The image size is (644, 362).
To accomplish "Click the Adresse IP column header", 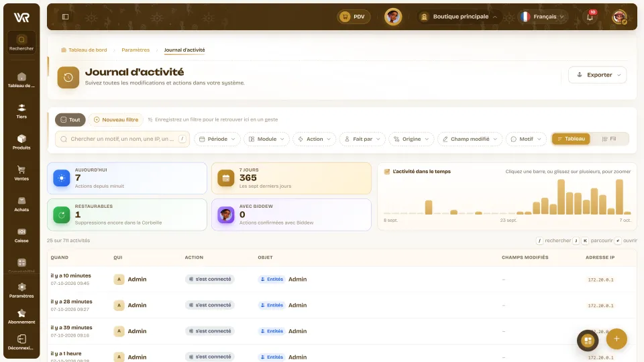I will (x=600, y=257).
